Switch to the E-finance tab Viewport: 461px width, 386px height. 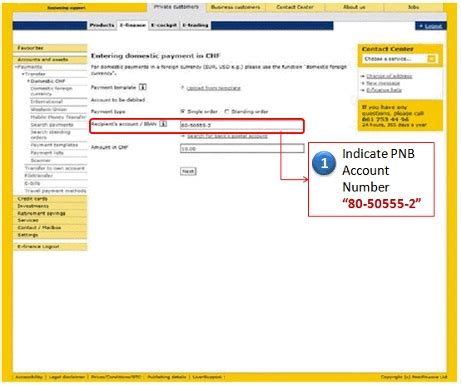[x=133, y=25]
